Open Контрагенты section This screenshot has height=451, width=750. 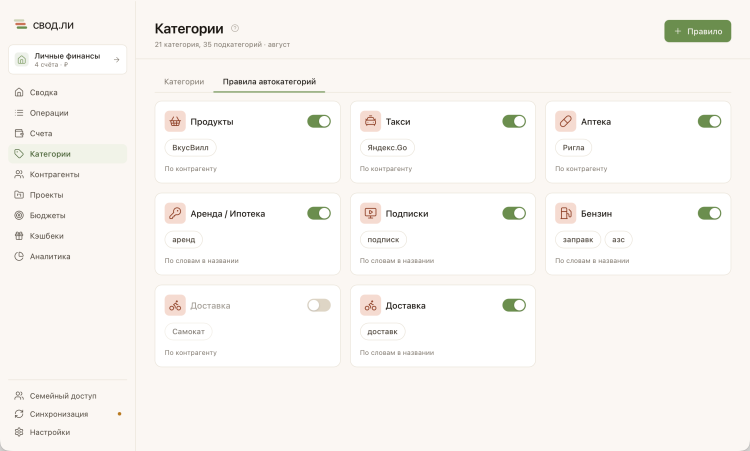tap(67, 175)
